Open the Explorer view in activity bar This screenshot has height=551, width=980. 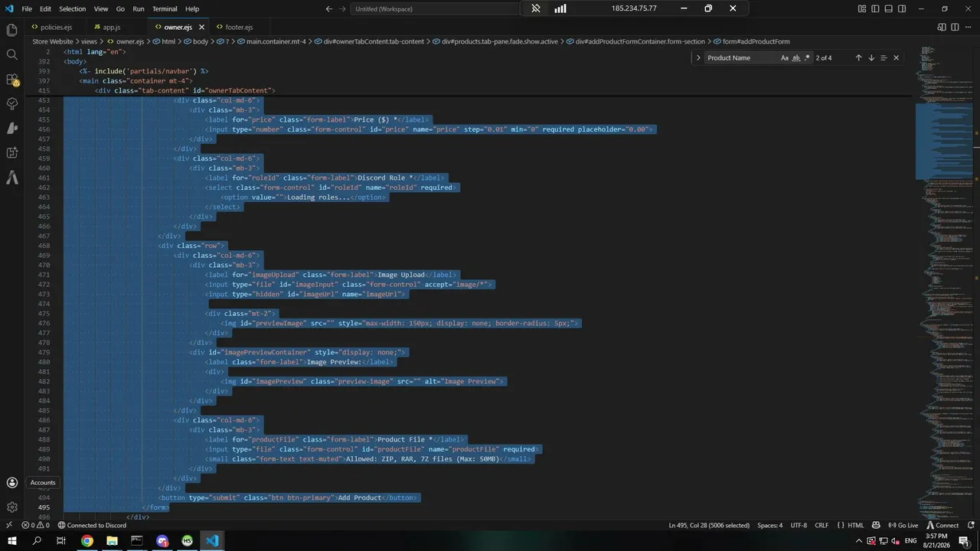click(x=11, y=30)
